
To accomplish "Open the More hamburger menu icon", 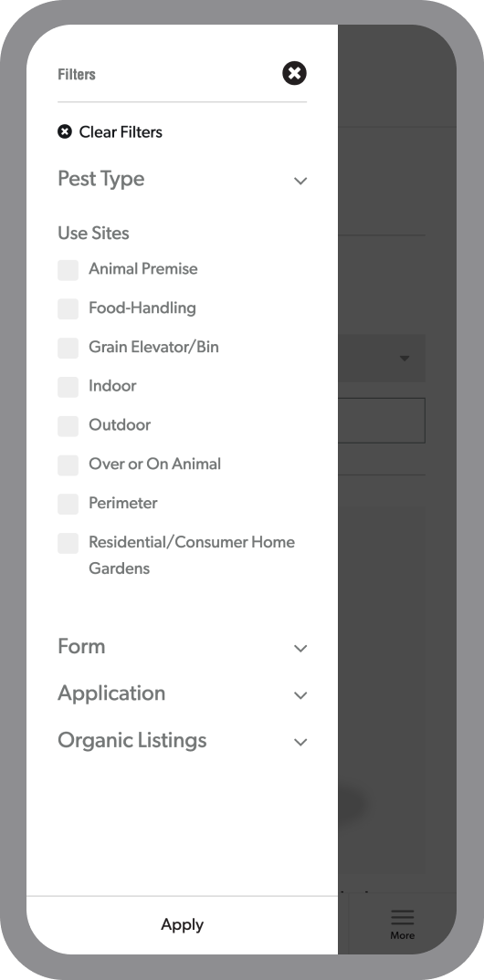I will [x=402, y=917].
